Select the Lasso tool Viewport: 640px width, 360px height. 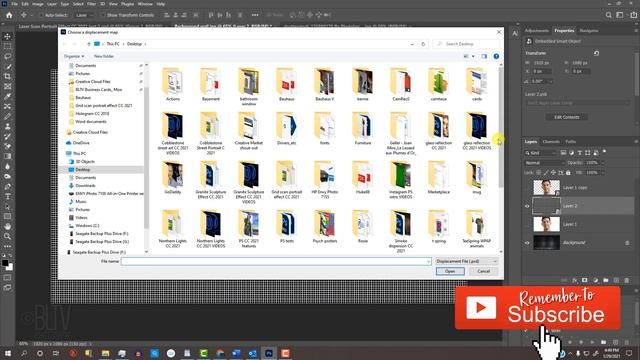7,56
